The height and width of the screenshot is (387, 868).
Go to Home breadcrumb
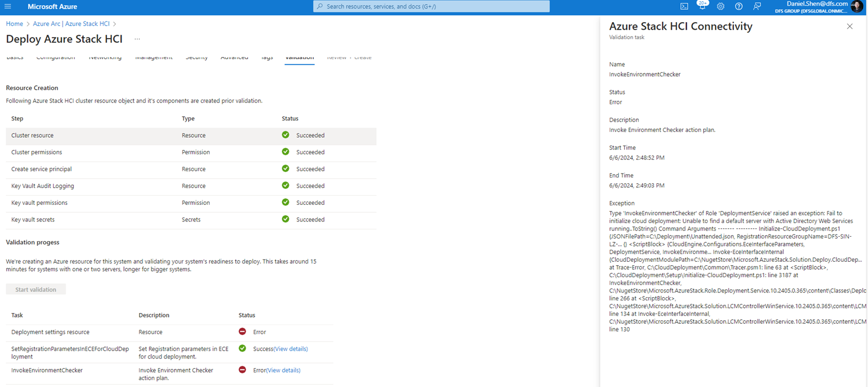click(x=14, y=24)
